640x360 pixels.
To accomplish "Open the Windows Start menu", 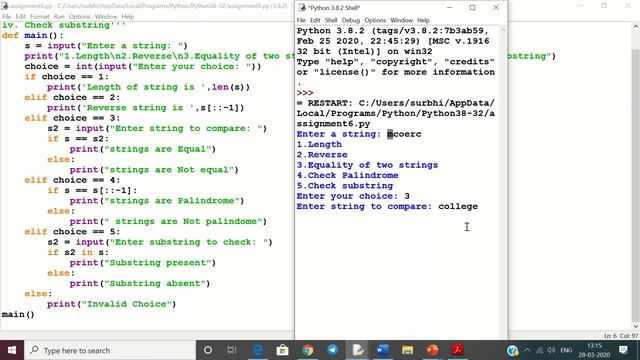I will 12,350.
